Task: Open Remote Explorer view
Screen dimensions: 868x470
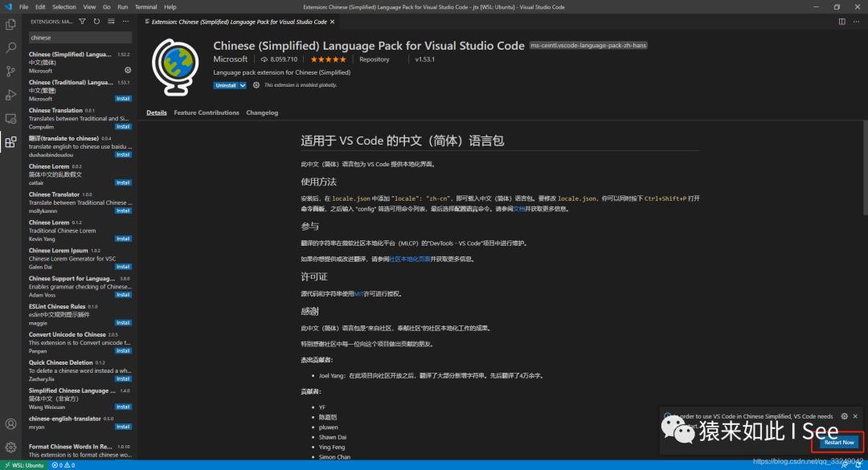Action: point(10,119)
